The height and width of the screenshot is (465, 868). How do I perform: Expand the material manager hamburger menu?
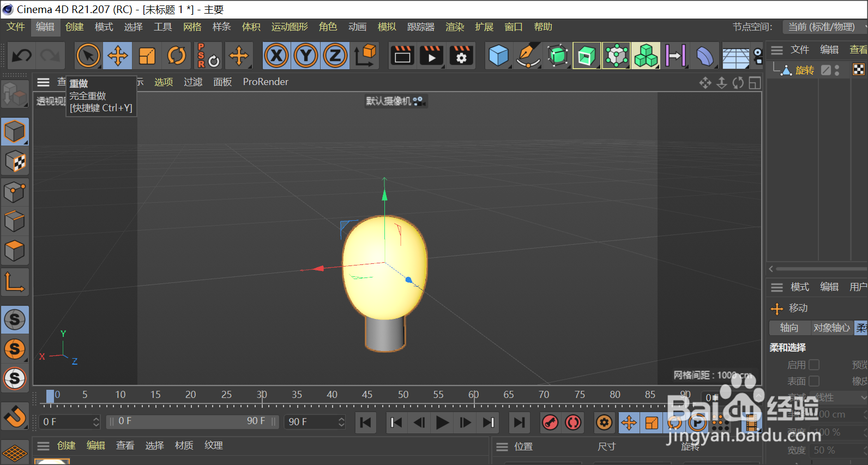[x=43, y=446]
